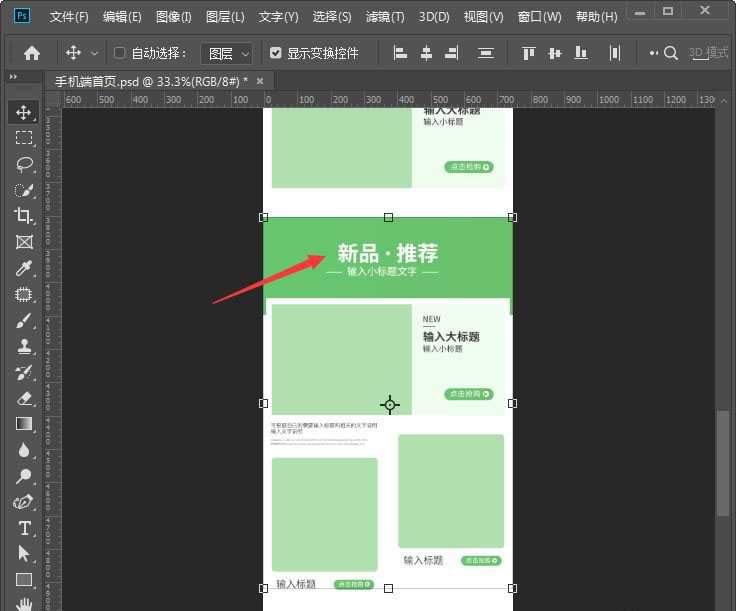Select the Horizontal Type tool
Image resolution: width=736 pixels, height=611 pixels.
[x=24, y=528]
